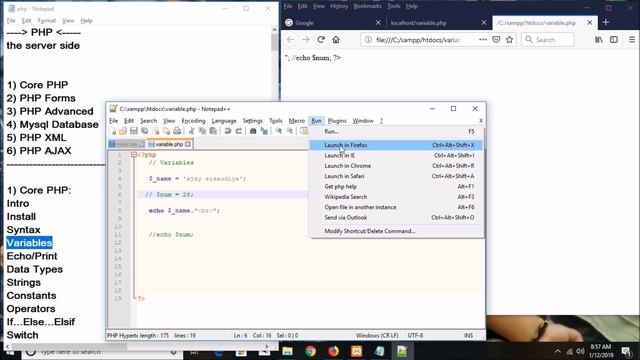
Task: Click the Replace icon in Notepad++ toolbar
Action: [x=264, y=131]
